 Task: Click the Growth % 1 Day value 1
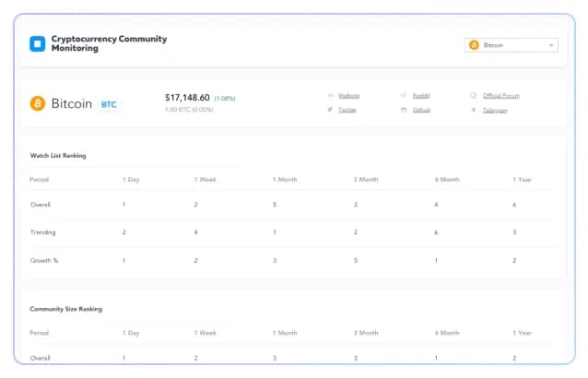(x=123, y=261)
